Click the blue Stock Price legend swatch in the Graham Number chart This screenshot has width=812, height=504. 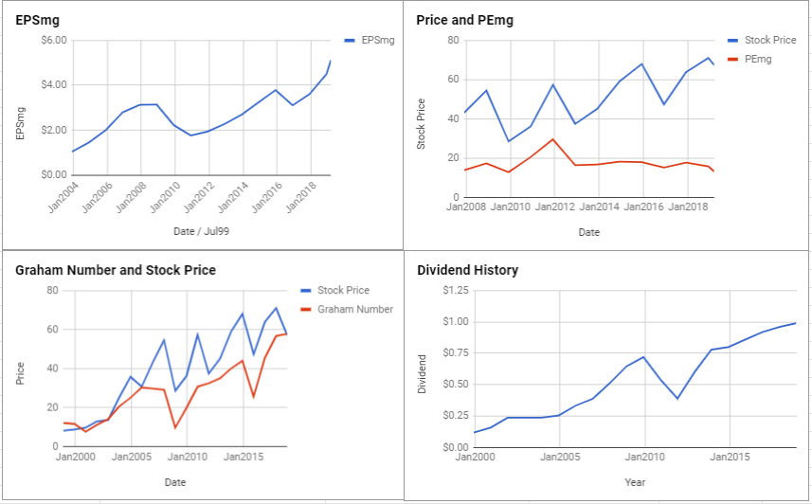coord(305,291)
